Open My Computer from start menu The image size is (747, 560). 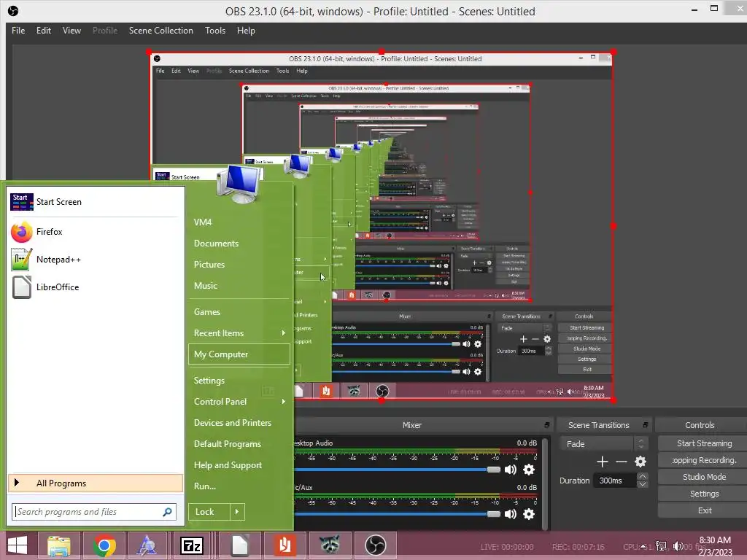pyautogui.click(x=239, y=354)
